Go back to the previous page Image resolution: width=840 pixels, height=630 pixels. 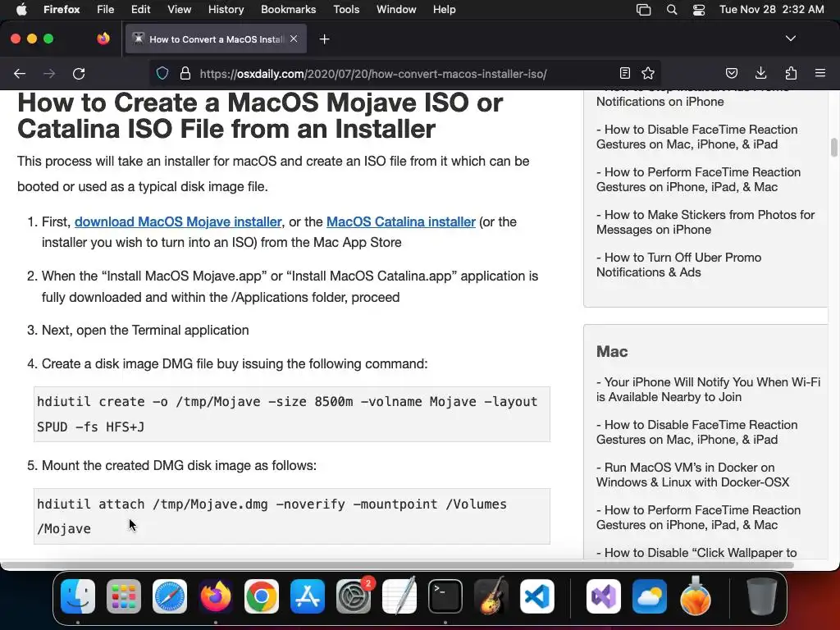pos(20,74)
